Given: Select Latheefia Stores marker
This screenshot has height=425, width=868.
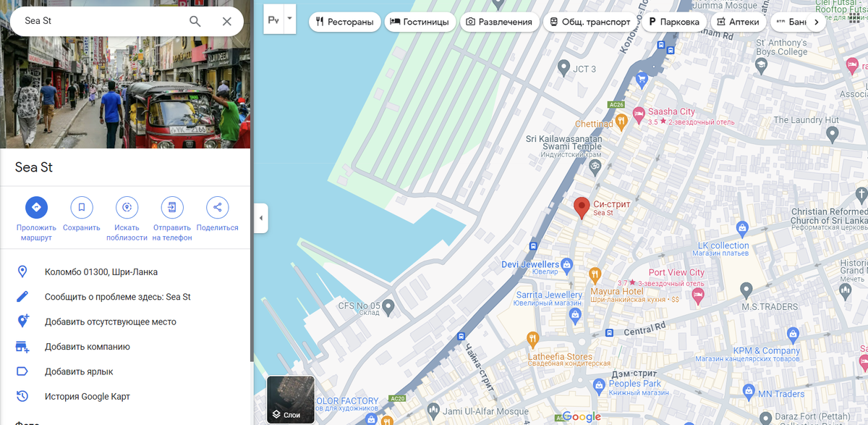Looking at the screenshot, I should pyautogui.click(x=533, y=339).
